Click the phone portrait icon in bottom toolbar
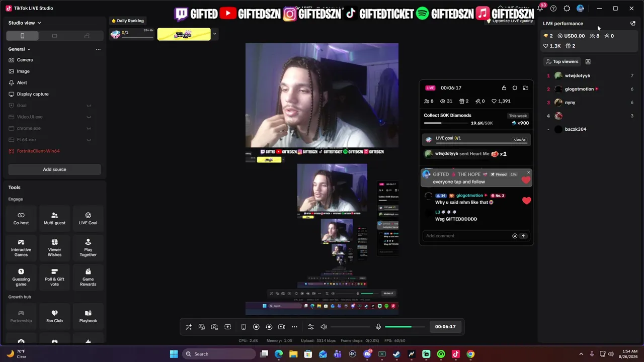Image resolution: width=644 pixels, height=362 pixels. point(244,327)
